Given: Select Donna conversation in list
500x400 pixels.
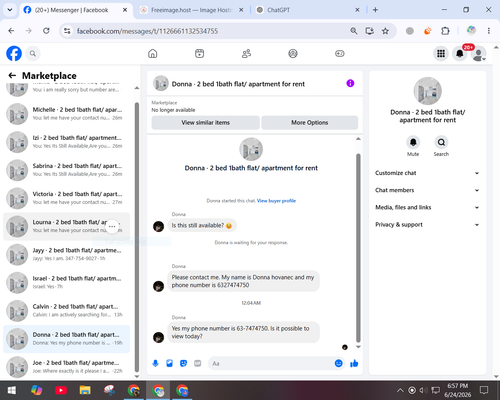Looking at the screenshot, I should pyautogui.click(x=67, y=339).
